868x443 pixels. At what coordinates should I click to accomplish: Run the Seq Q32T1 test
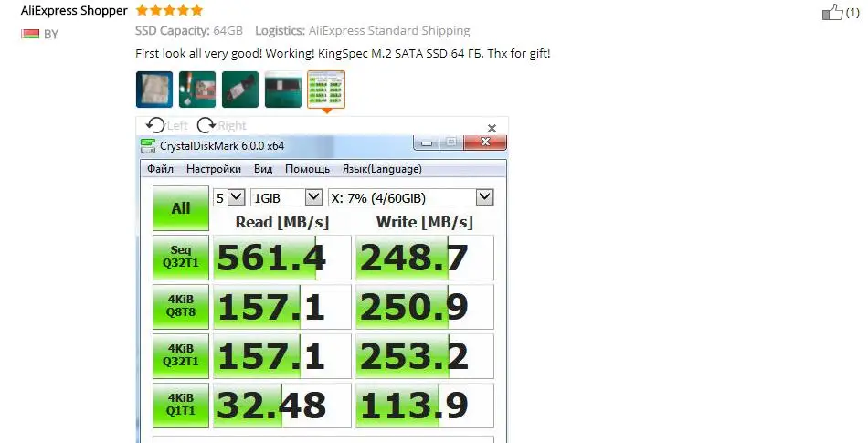181,258
